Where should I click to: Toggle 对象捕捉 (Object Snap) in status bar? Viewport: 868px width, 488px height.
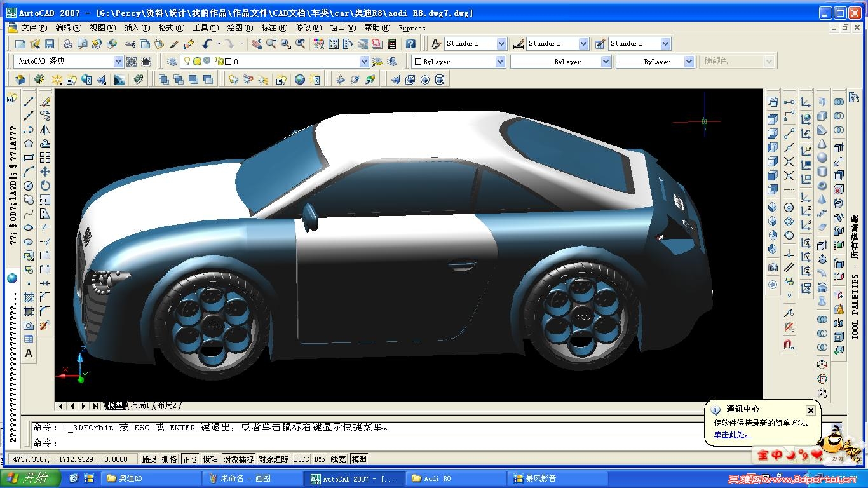coord(238,459)
